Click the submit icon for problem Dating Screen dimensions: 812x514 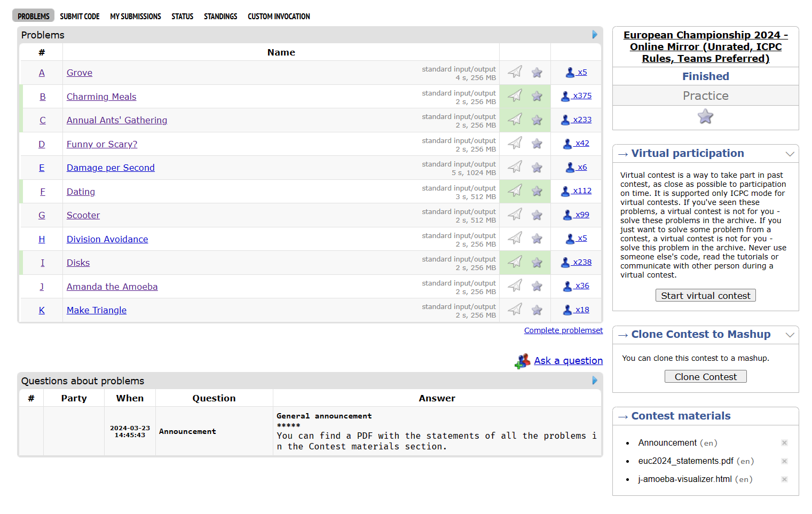tap(515, 191)
